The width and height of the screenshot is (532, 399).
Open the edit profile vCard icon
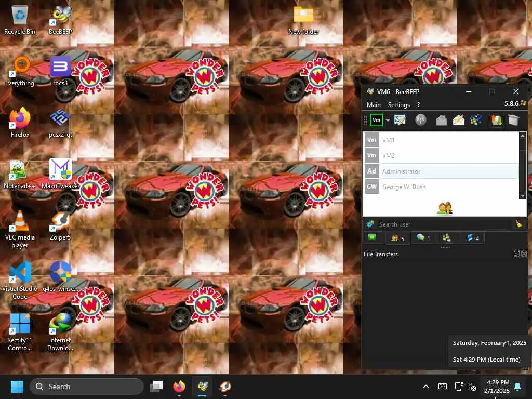(400, 120)
